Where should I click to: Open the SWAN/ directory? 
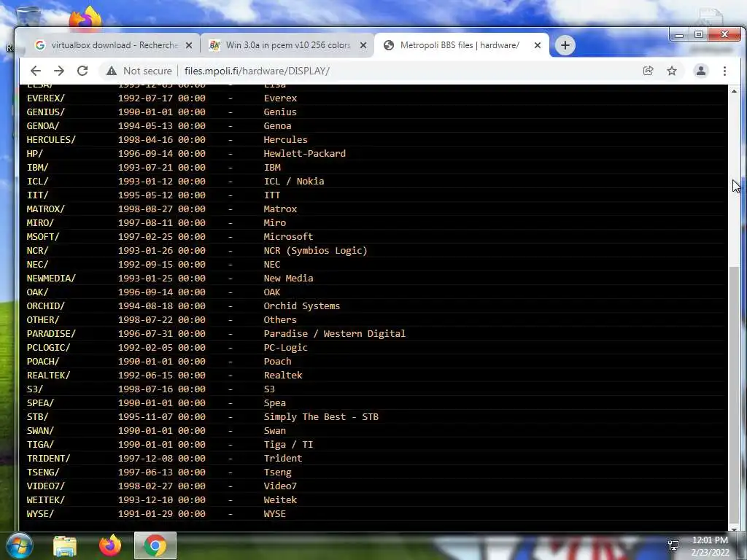click(x=40, y=430)
